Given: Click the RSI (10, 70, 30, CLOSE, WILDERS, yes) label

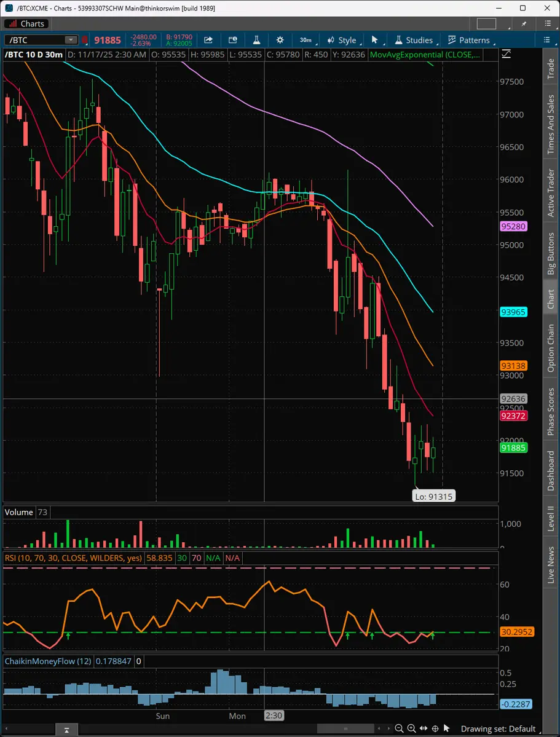Looking at the screenshot, I should pos(73,558).
